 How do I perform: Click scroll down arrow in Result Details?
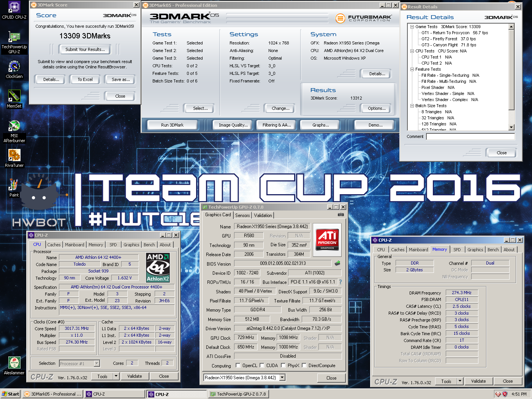(x=511, y=127)
